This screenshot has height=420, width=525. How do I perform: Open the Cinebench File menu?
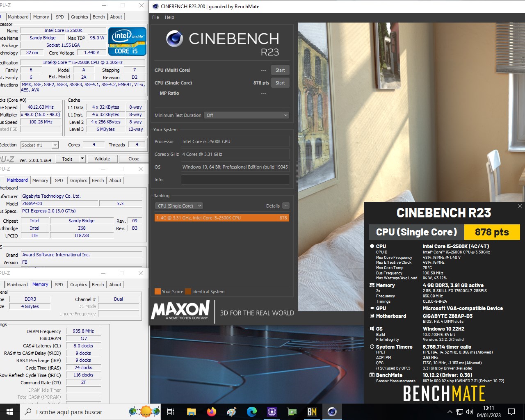pyautogui.click(x=155, y=17)
